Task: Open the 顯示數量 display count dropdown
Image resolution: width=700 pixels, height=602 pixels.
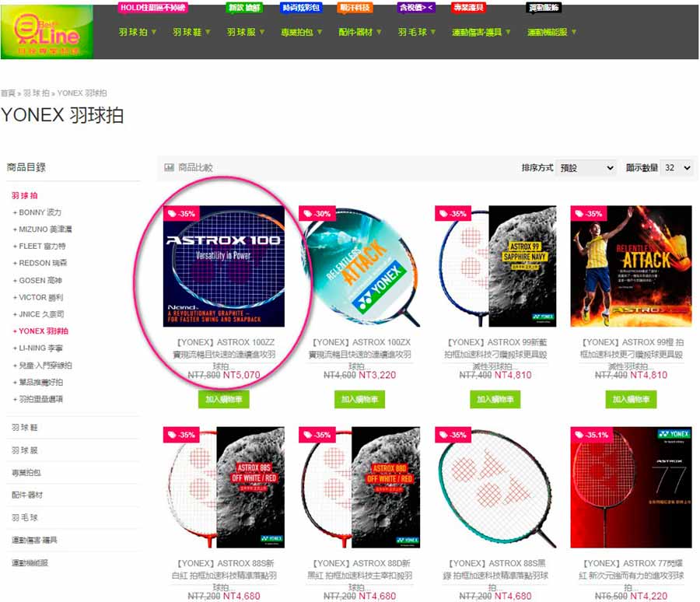Action: point(677,168)
